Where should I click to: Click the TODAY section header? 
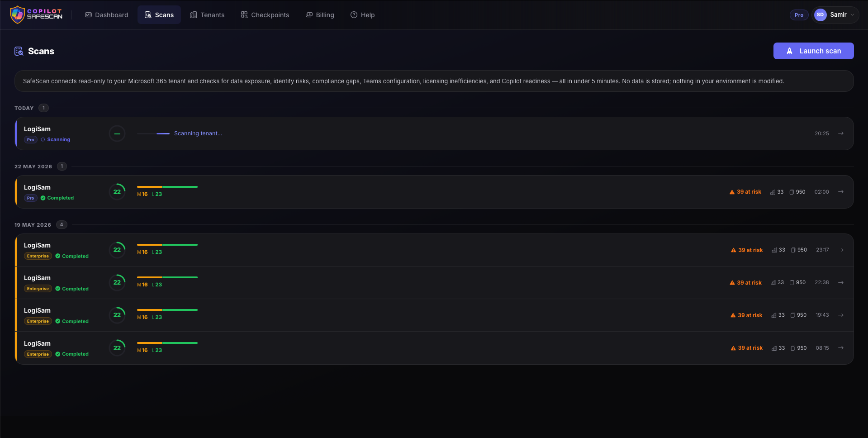pyautogui.click(x=24, y=108)
